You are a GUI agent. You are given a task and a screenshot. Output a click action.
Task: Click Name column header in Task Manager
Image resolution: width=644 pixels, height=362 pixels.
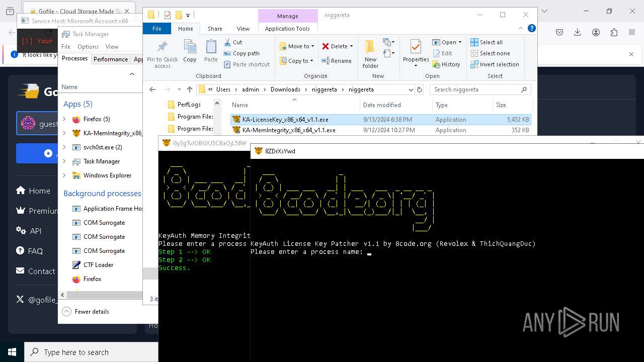tap(69, 87)
